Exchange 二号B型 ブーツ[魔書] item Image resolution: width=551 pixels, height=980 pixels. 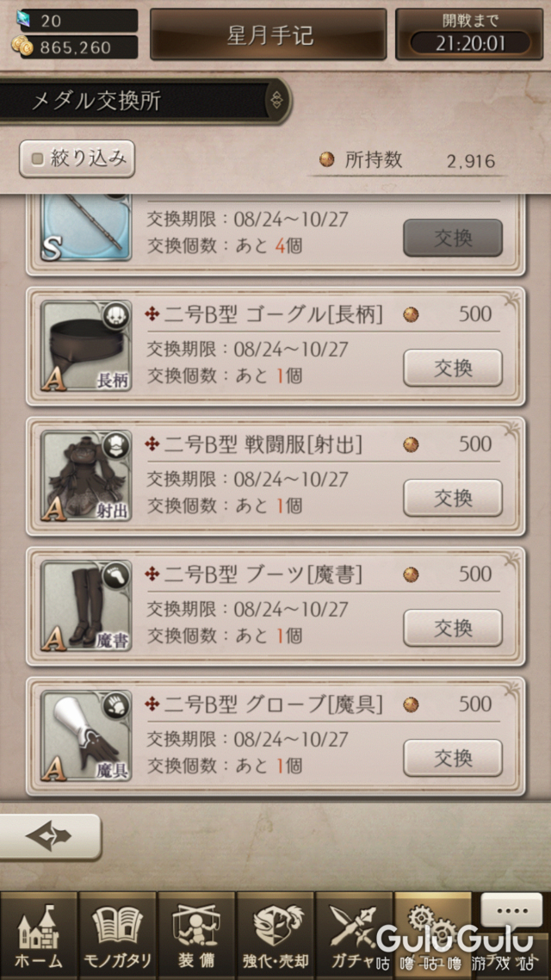(x=452, y=628)
